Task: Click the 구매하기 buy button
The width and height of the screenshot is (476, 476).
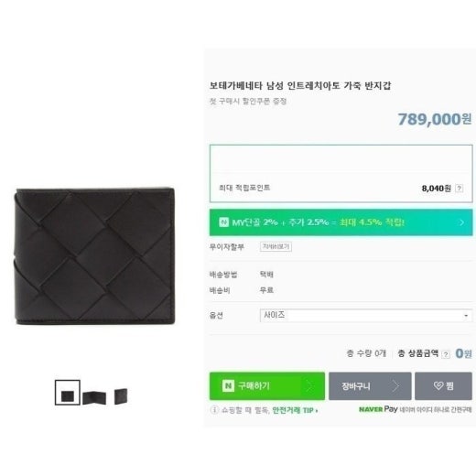Action: [267, 386]
